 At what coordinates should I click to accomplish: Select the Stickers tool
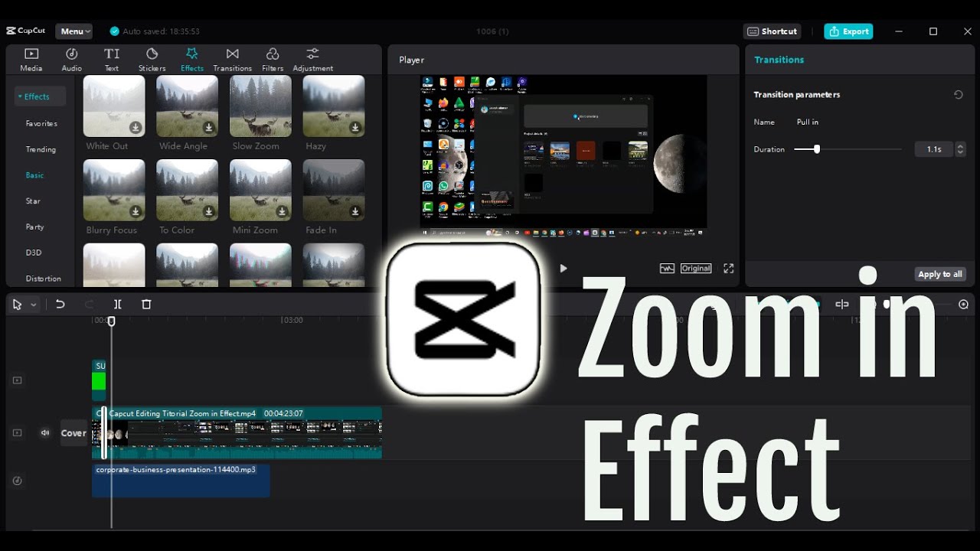click(152, 59)
